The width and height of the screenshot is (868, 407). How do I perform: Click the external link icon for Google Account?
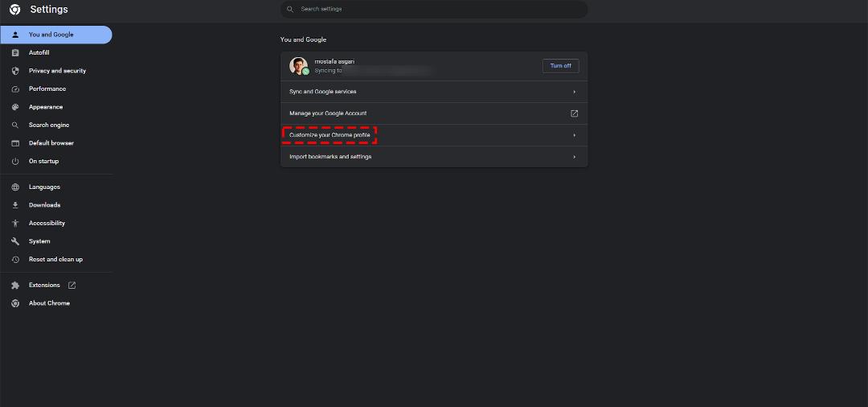[574, 113]
